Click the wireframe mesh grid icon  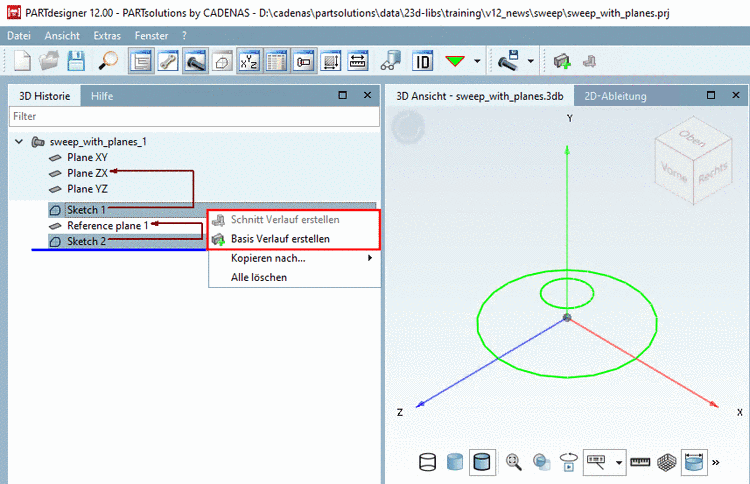[x=667, y=462]
